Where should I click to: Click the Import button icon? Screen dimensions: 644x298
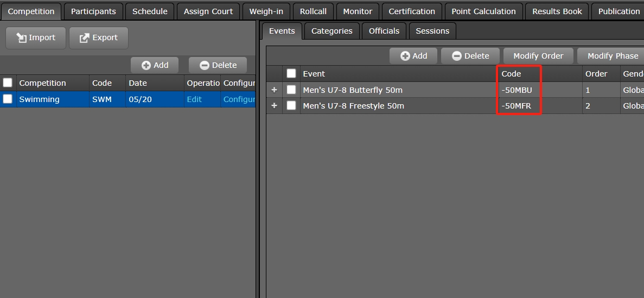(x=21, y=38)
